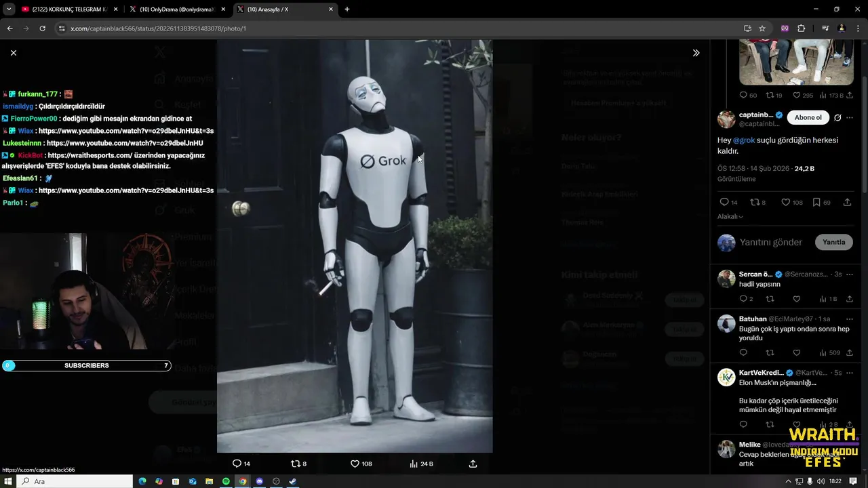Share Batuhan's reply

pos(850,352)
